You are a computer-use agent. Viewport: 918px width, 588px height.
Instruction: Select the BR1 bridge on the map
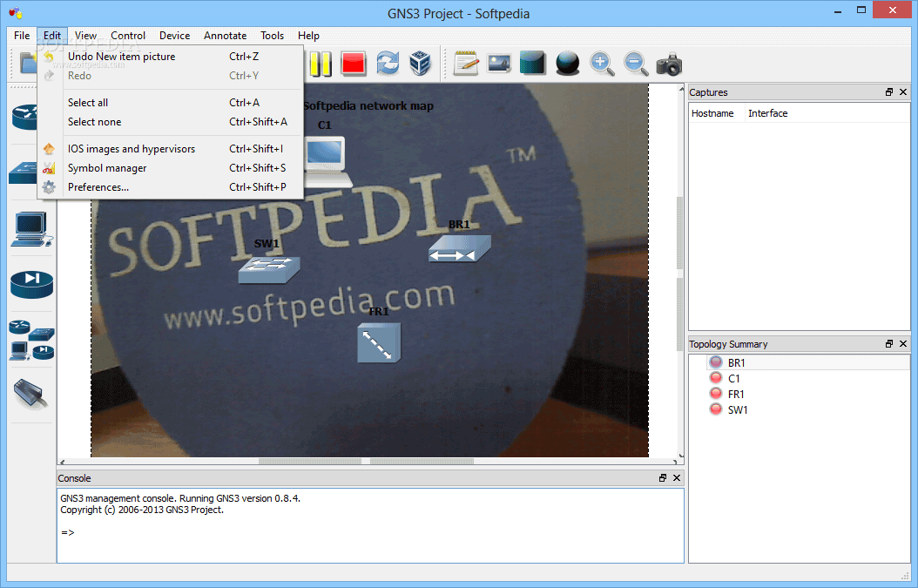click(460, 249)
